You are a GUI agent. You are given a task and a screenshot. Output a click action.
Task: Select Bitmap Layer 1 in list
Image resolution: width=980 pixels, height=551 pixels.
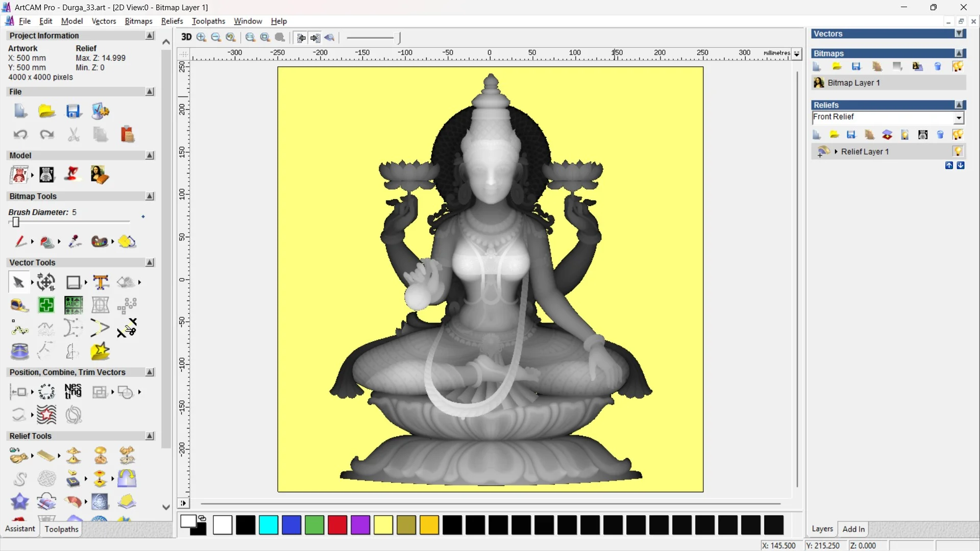pos(853,83)
